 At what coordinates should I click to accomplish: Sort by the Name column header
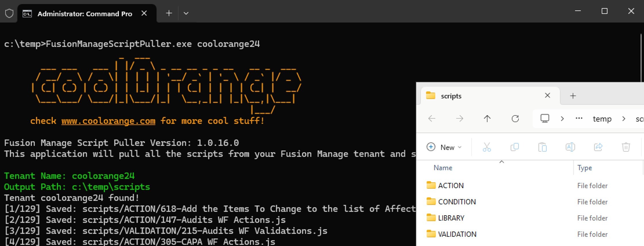pos(443,168)
